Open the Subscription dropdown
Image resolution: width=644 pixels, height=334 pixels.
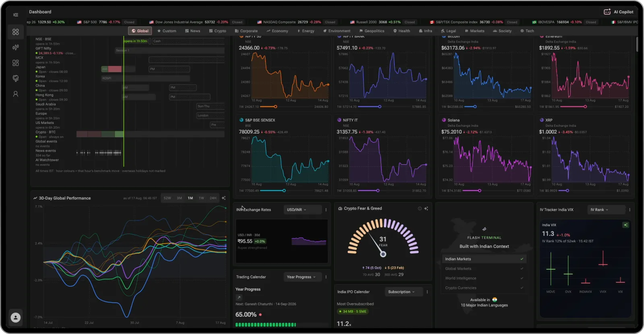tap(404, 292)
